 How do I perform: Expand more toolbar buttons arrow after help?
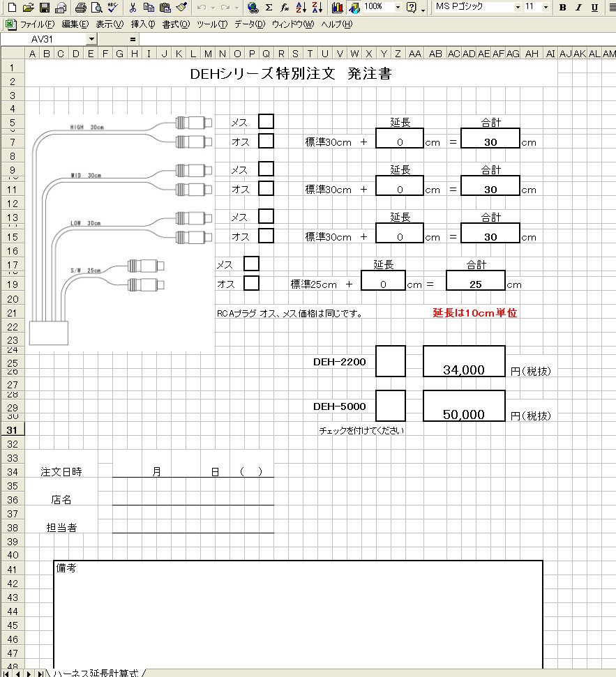click(x=423, y=8)
